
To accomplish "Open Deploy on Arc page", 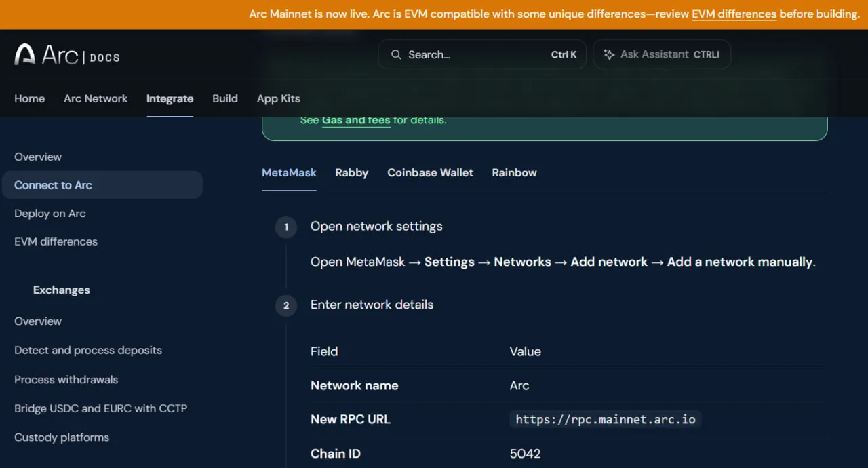I will click(x=50, y=213).
